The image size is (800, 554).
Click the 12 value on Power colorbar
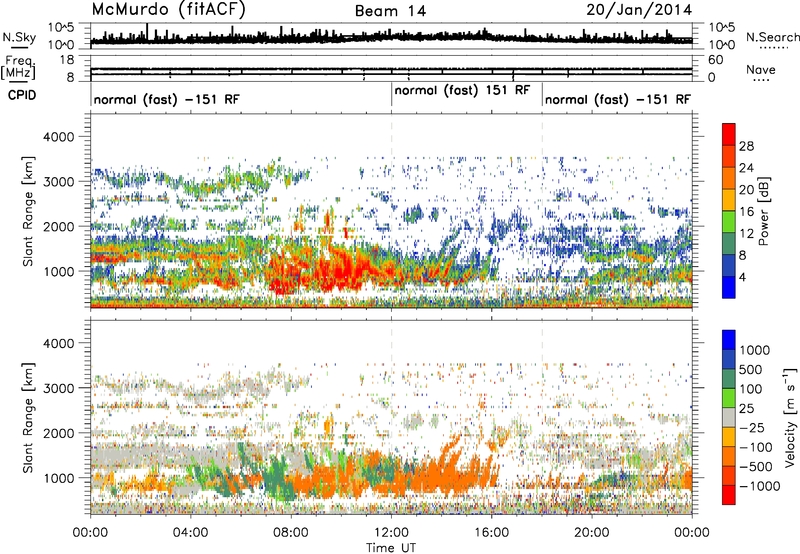[x=746, y=234]
